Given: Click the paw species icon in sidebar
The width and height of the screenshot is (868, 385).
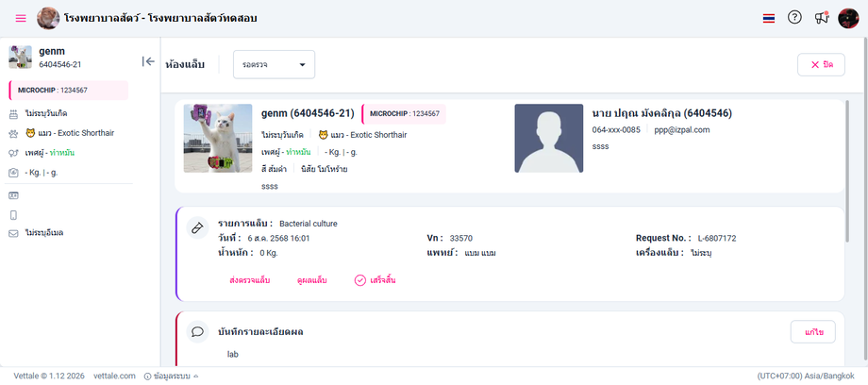Looking at the screenshot, I should coord(14,133).
